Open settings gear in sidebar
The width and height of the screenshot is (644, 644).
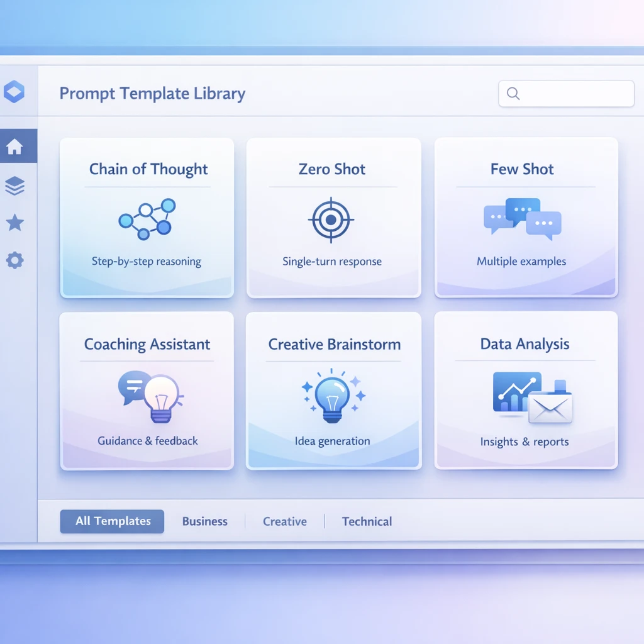pos(14,260)
